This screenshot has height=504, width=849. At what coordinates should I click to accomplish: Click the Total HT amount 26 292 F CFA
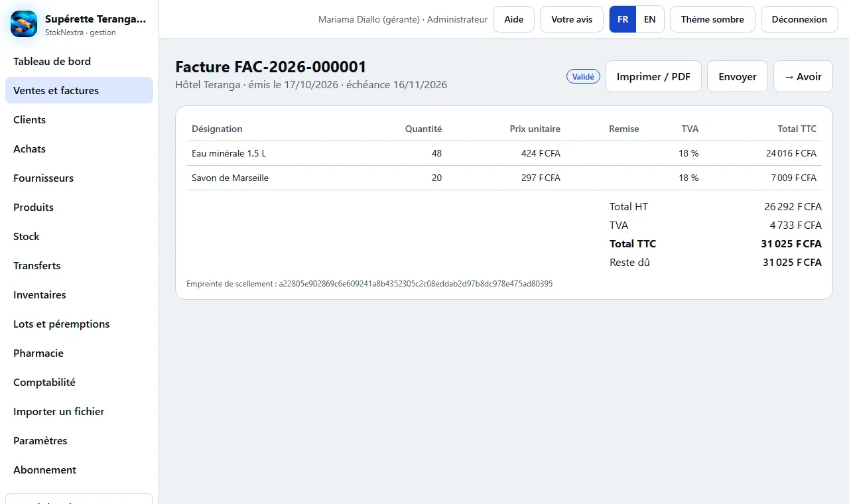click(x=793, y=206)
